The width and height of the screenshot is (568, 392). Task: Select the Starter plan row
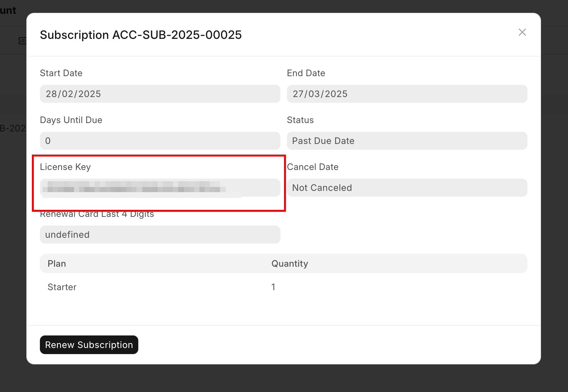(62, 287)
